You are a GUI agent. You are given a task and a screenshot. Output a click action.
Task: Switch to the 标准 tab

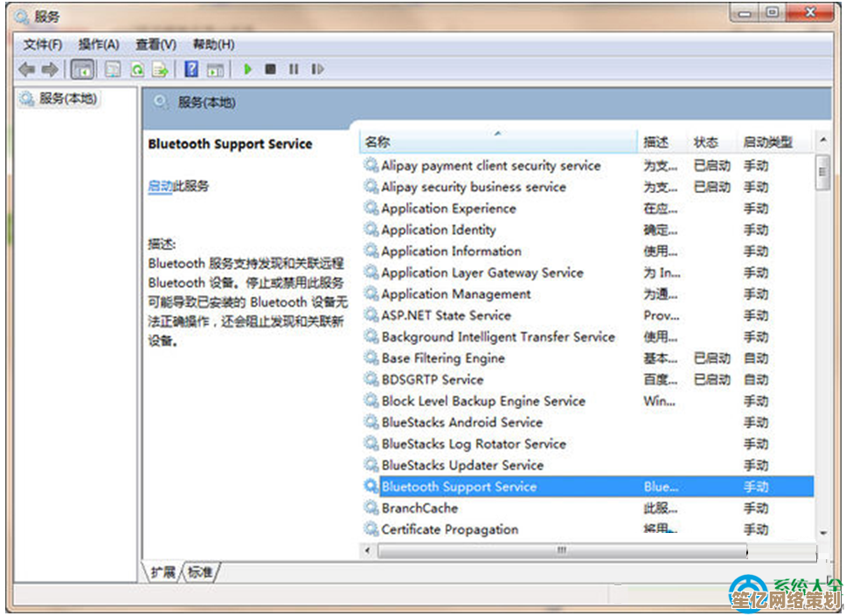coord(200,572)
